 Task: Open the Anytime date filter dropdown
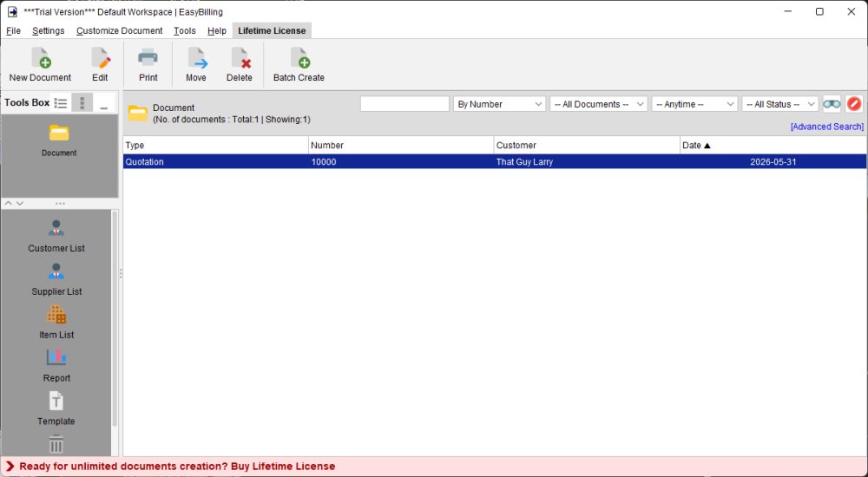tap(694, 104)
